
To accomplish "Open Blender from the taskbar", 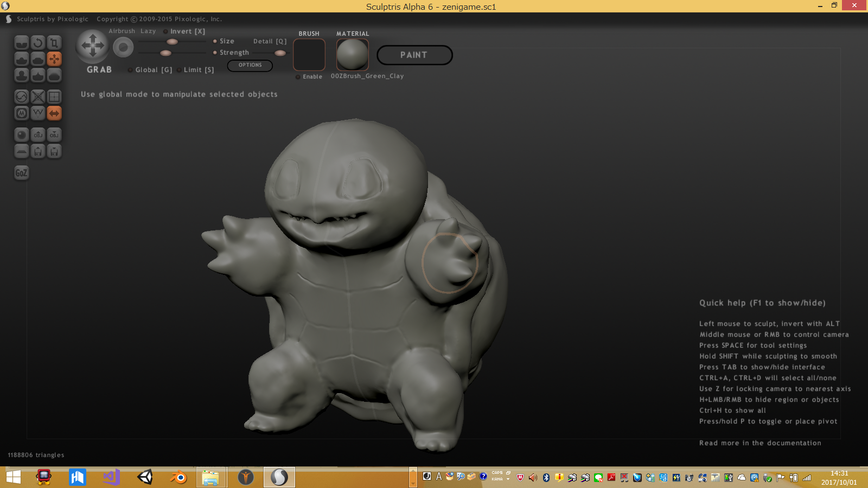I will [x=178, y=477].
